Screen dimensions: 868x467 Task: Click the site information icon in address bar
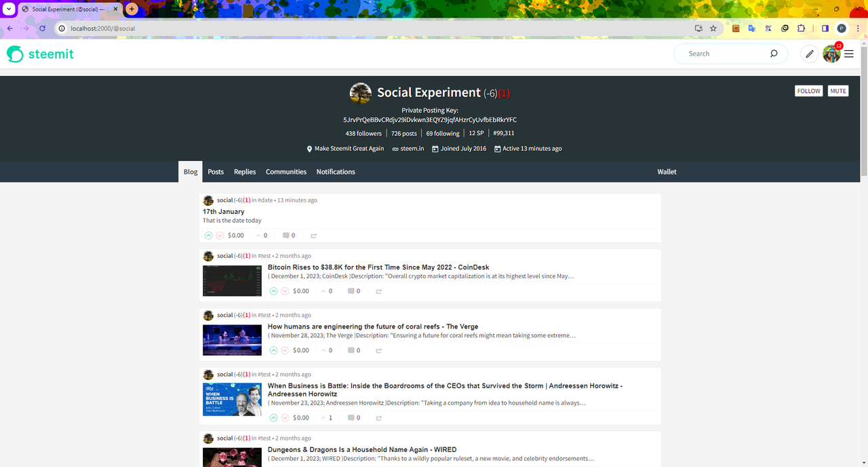(62, 29)
